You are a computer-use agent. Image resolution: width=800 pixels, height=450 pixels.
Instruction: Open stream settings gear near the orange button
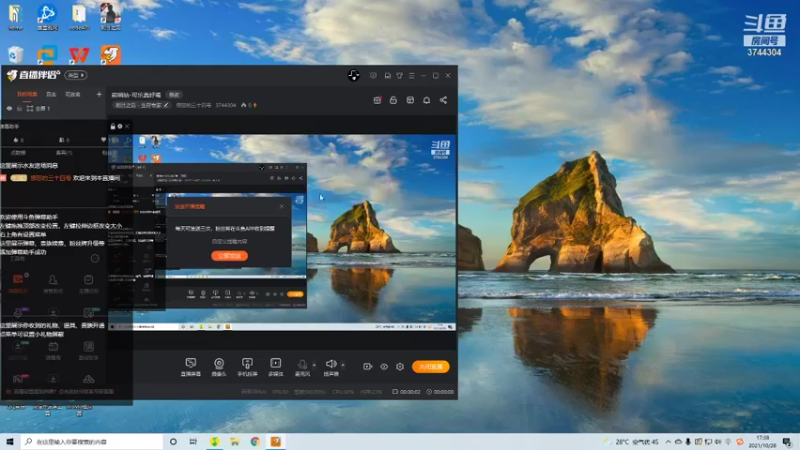[x=400, y=366]
